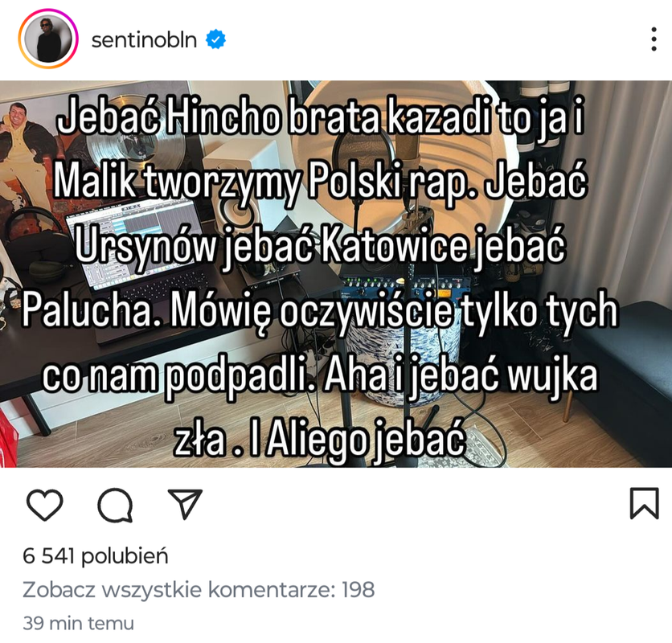Screen dimensions: 672x643
Task: Click the blue audio rack unit in photo
Action: (x=404, y=286)
